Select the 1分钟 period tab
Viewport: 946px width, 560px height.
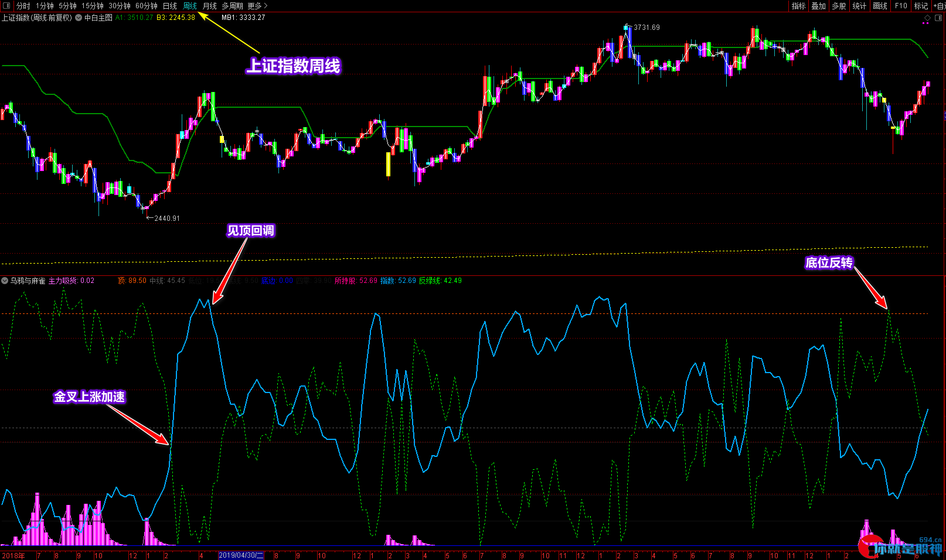[x=45, y=6]
